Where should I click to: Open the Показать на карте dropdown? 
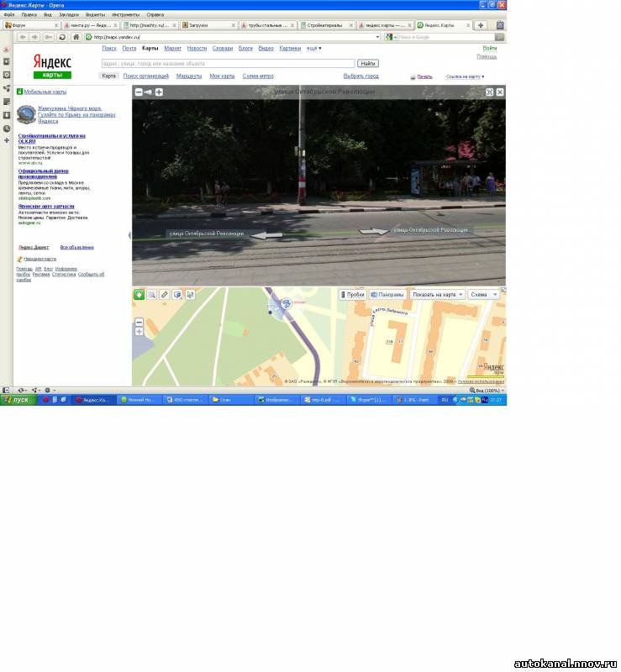(x=437, y=295)
